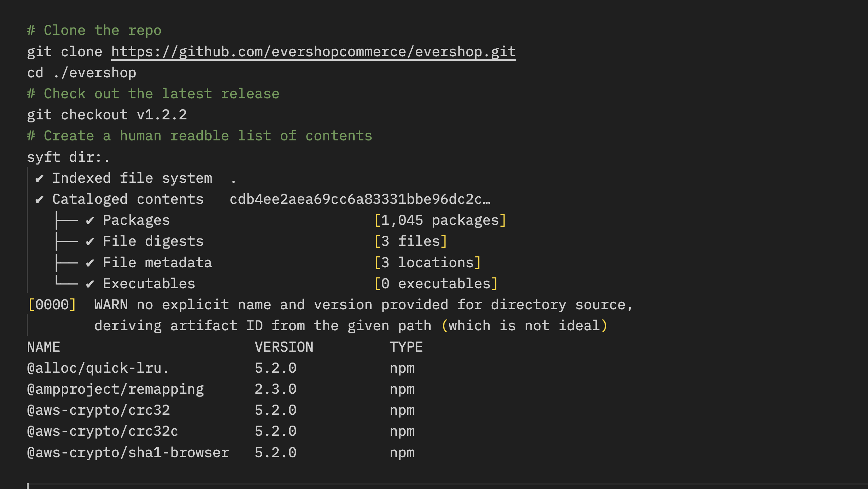
Task: Click the 'WARN no explicit name' message line
Action: 364,305
